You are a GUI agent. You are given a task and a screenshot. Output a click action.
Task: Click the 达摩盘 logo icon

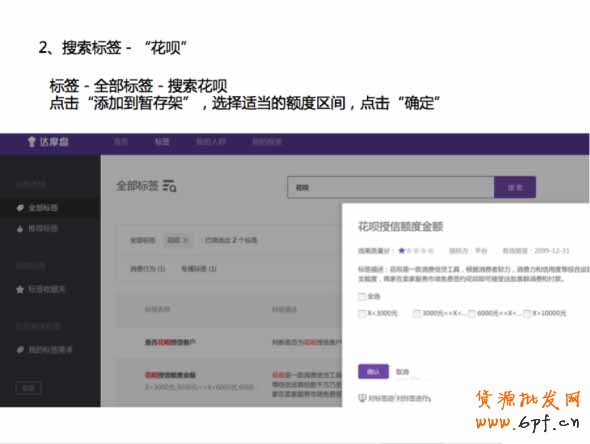(x=32, y=142)
